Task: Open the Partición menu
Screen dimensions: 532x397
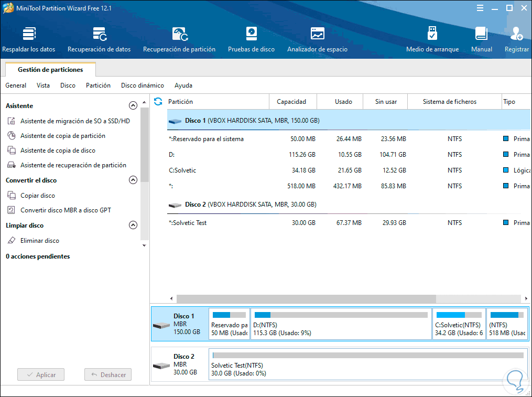Action: click(x=98, y=85)
